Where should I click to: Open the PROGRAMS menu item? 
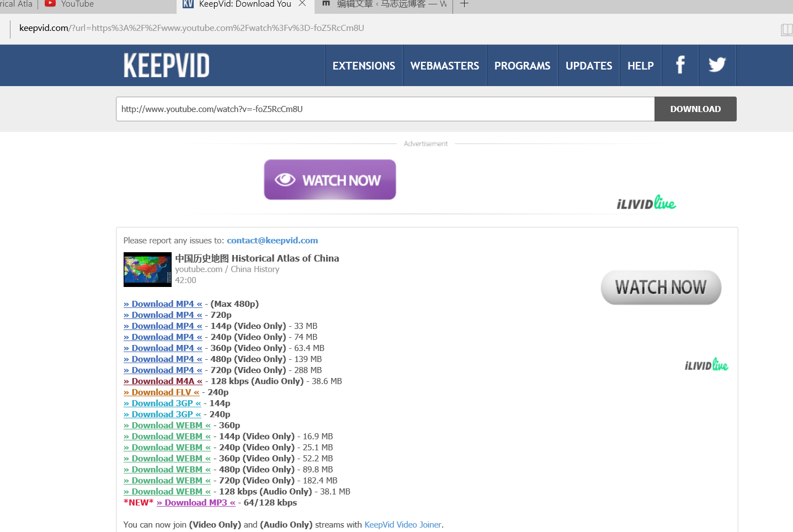click(522, 66)
